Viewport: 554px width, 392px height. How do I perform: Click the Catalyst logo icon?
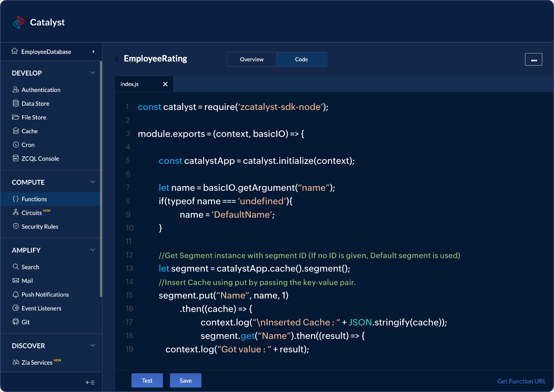tap(19, 22)
